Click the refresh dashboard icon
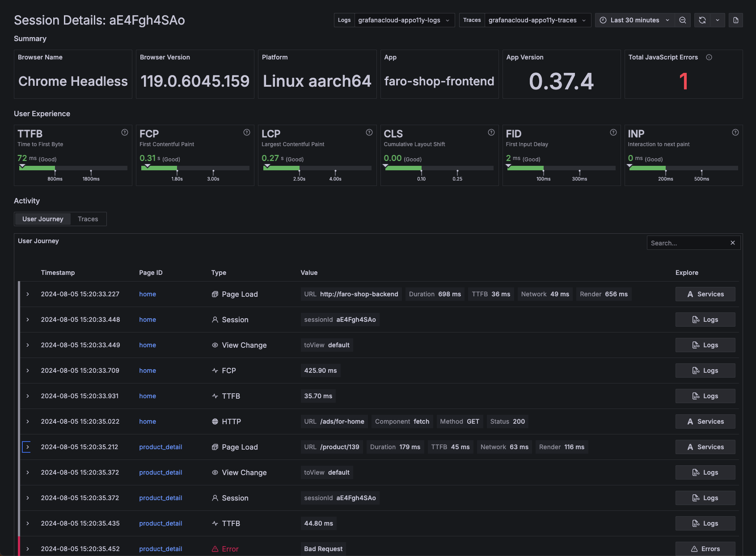The width and height of the screenshot is (756, 556). click(x=702, y=20)
